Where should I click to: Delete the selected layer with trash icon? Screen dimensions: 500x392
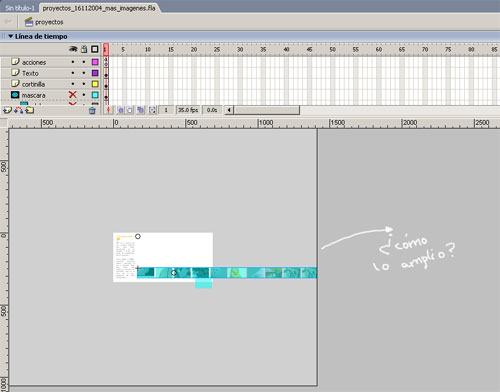point(92,110)
